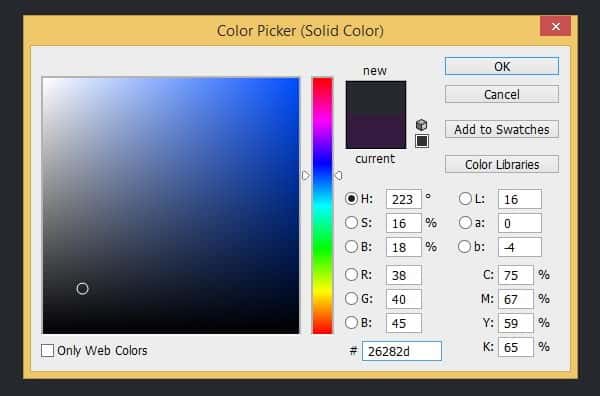Select the G green radio button
Screen dimensions: 600x396
[351, 298]
